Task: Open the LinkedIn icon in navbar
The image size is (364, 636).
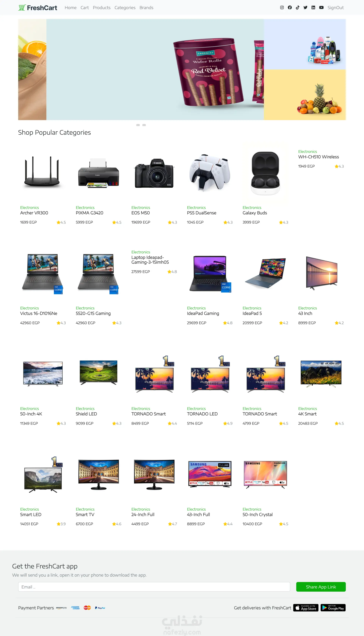Action: 313,8
